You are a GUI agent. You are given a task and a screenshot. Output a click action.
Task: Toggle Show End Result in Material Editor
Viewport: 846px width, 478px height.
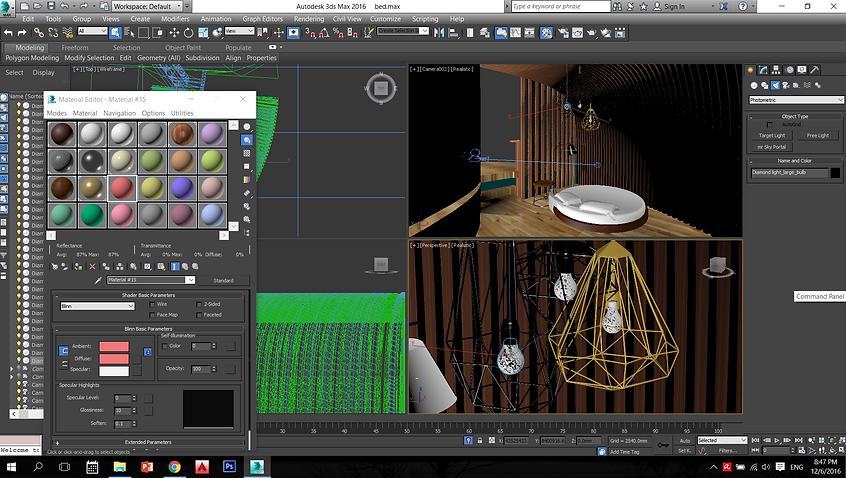[175, 267]
